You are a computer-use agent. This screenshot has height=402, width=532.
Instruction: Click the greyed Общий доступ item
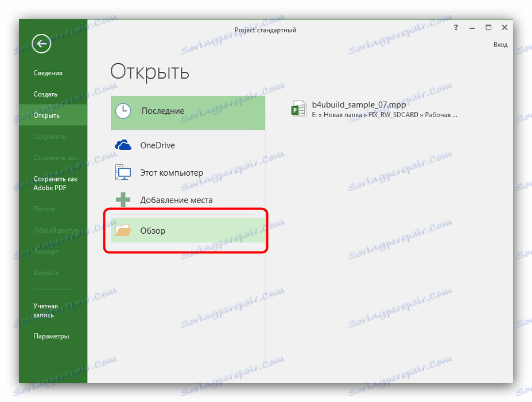pyautogui.click(x=56, y=230)
